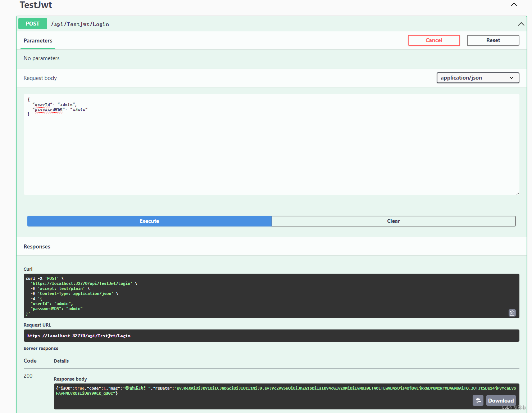Collapse the /api/TestJwt/Login operation
The height and width of the screenshot is (413, 532).
pos(521,24)
